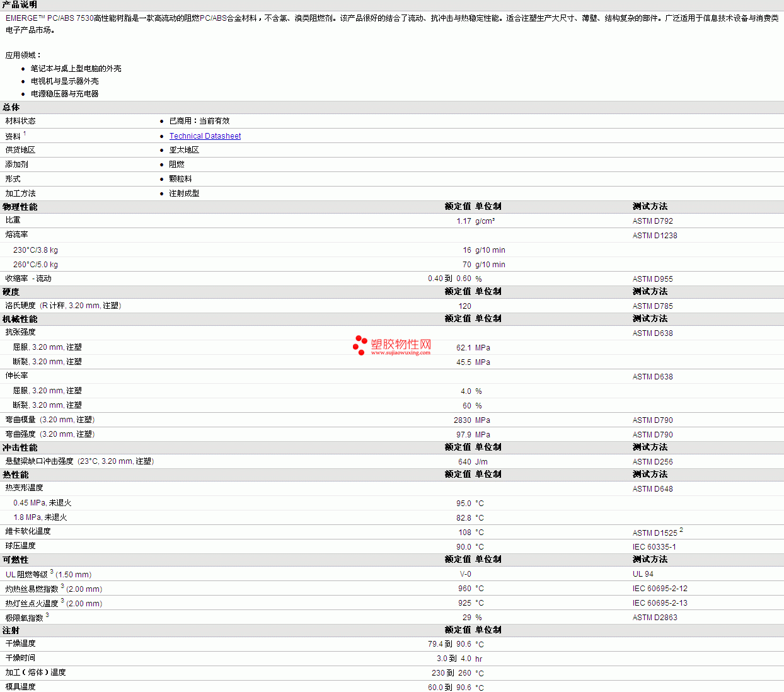This screenshot has height=692, width=784.
Task: Select the Rockwell hardness value 120
Action: [464, 306]
